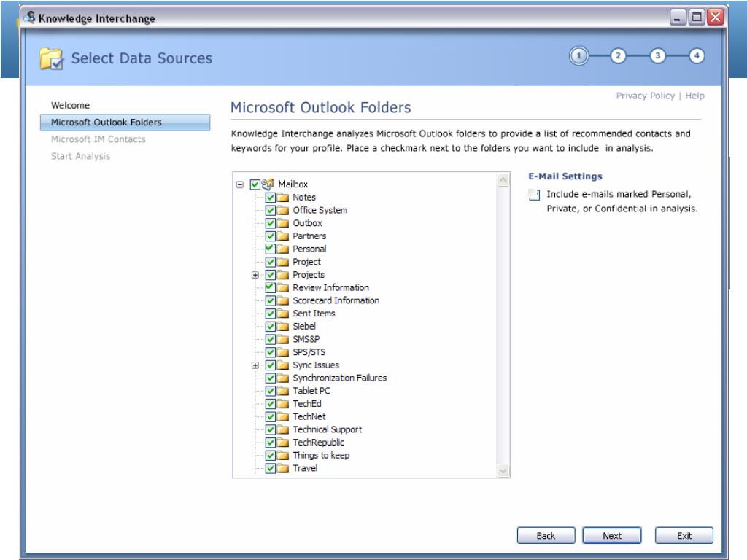The image size is (747, 560).
Task: Uncheck the TechNet folder checkbox
Action: coord(271,416)
